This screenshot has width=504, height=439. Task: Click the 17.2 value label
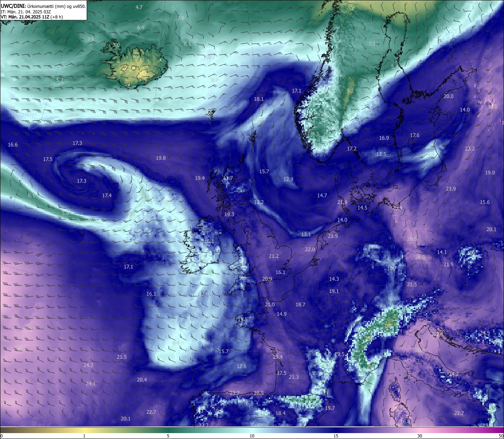[x=352, y=149]
